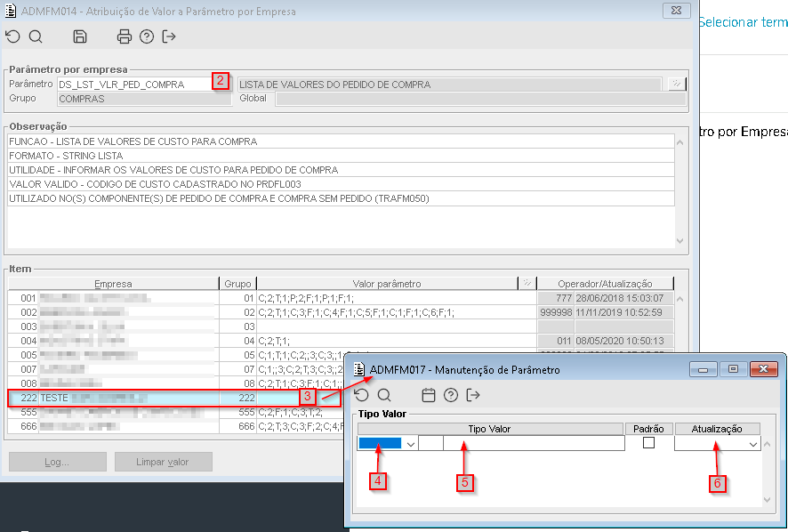Viewport: 788px width, 532px height.
Task: Select the row for Empresa 666
Action: pyautogui.click(x=176, y=426)
